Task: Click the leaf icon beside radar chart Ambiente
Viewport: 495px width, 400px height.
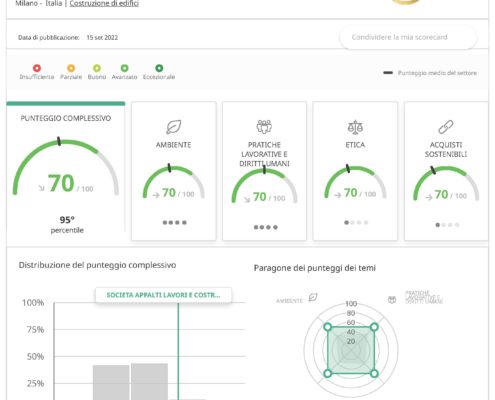Action: click(313, 297)
